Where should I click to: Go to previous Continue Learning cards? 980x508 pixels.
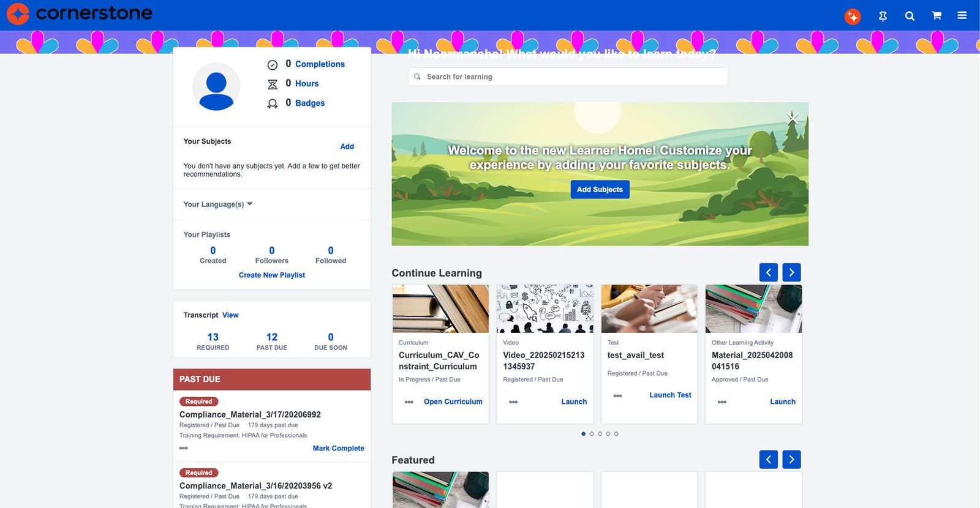pyautogui.click(x=769, y=272)
